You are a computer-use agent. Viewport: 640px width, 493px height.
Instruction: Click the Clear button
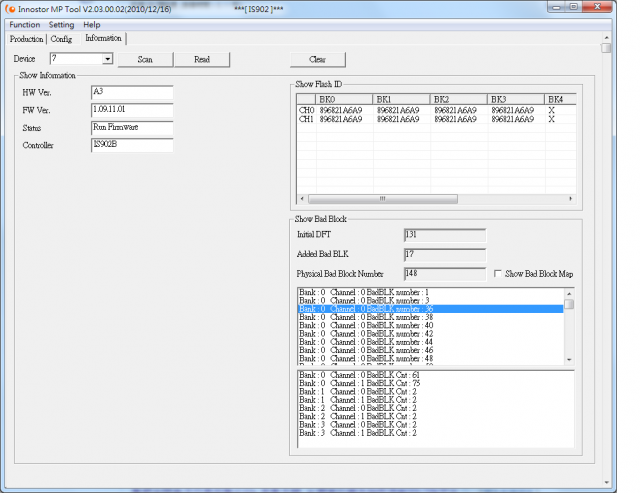tap(317, 60)
